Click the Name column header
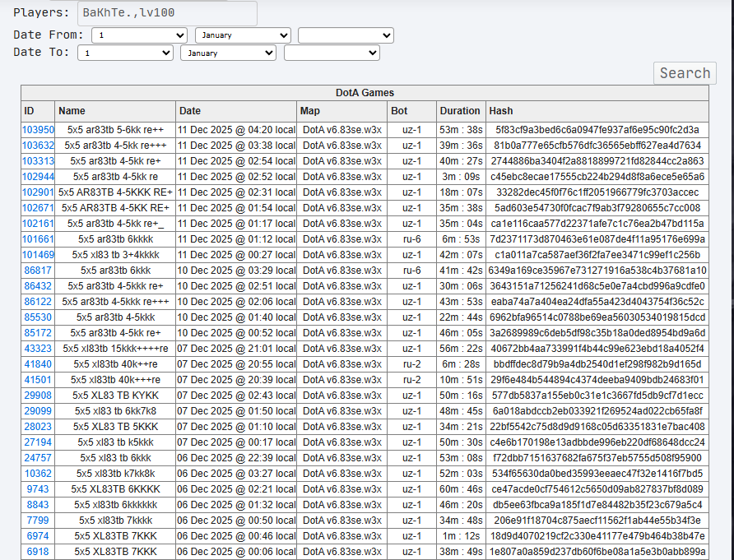Image resolution: width=734 pixels, height=560 pixels. pos(115,111)
